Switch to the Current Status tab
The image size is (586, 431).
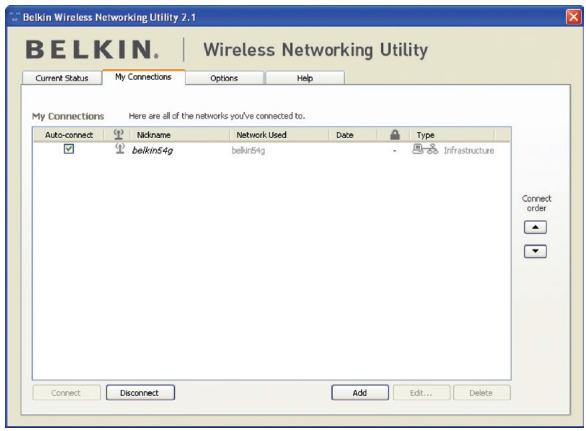62,78
